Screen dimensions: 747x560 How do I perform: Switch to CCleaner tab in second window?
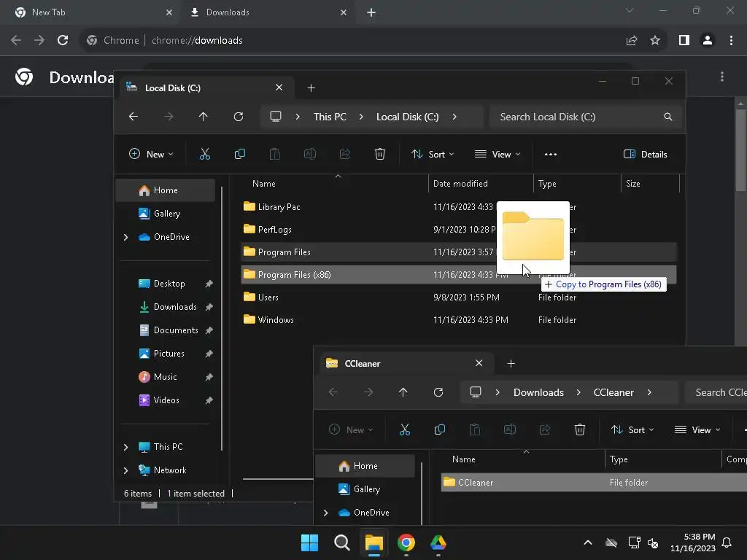tap(405, 364)
